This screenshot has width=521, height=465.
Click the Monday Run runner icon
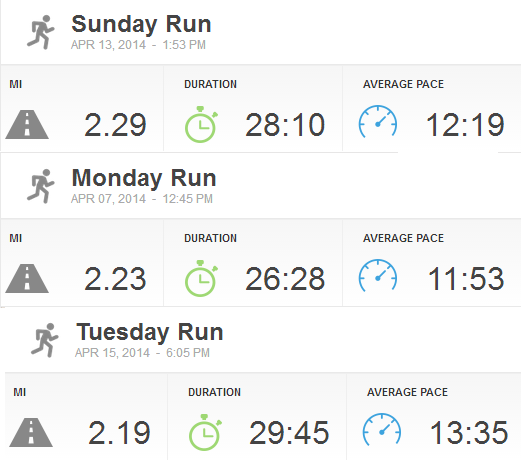[x=41, y=186]
